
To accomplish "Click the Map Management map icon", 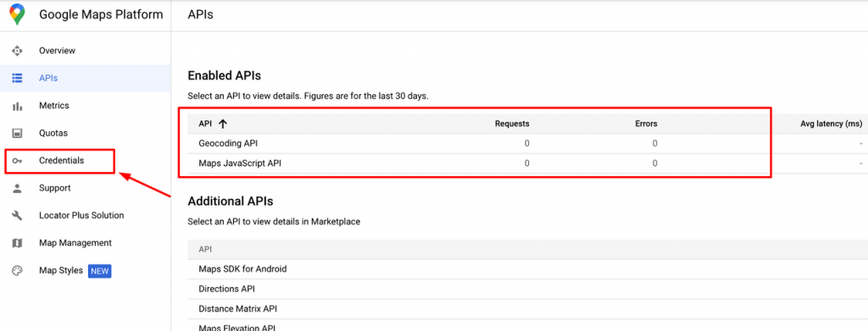I will (17, 243).
